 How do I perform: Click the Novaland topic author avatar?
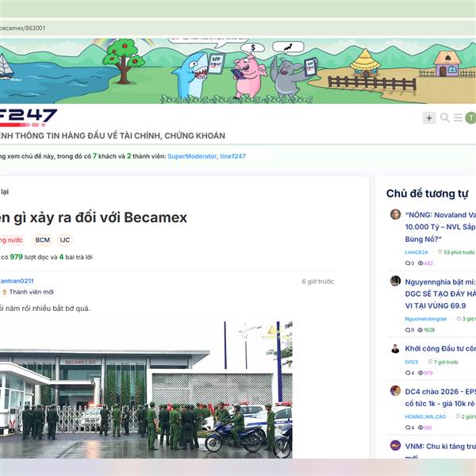(x=395, y=214)
